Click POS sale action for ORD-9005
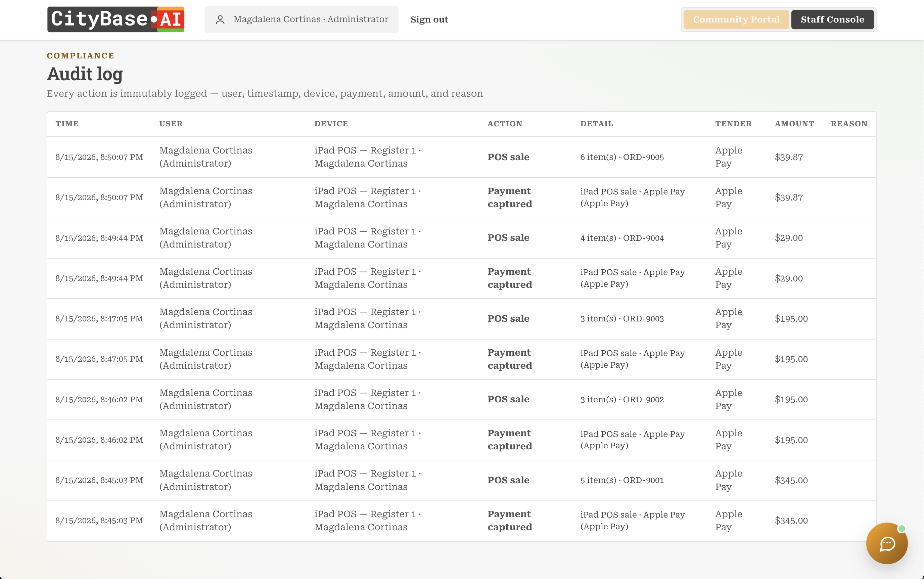This screenshot has width=924, height=579. (x=508, y=157)
